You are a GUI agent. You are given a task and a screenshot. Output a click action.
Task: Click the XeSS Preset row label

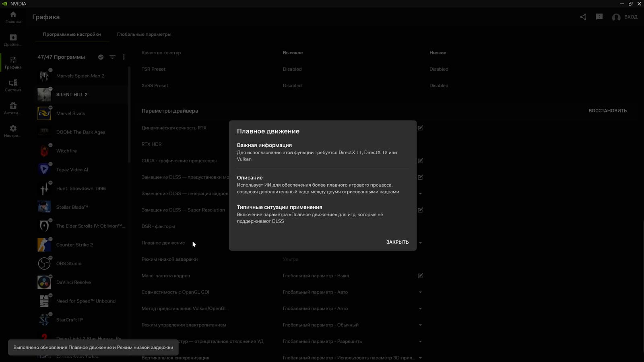(155, 86)
